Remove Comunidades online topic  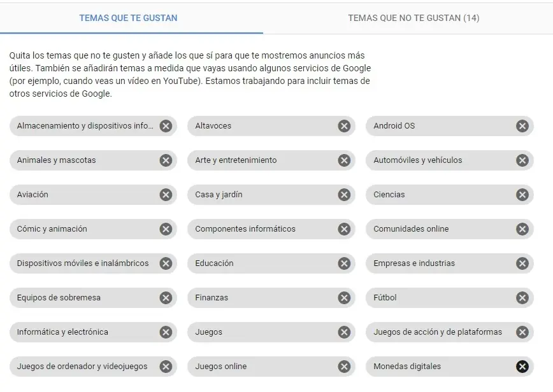point(522,229)
